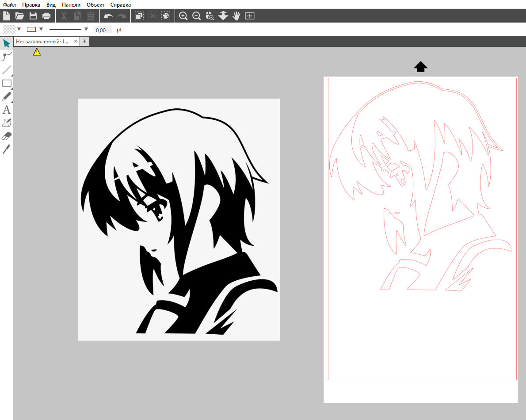Screen dimensions: 526x420
Task: Click the line width 0,00 field
Action: pos(103,30)
